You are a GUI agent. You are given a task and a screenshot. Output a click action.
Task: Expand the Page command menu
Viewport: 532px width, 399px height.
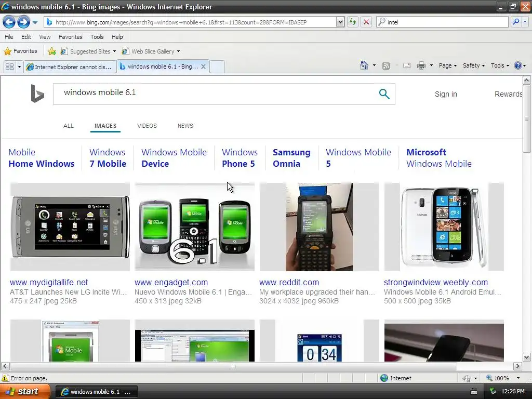tap(447, 65)
